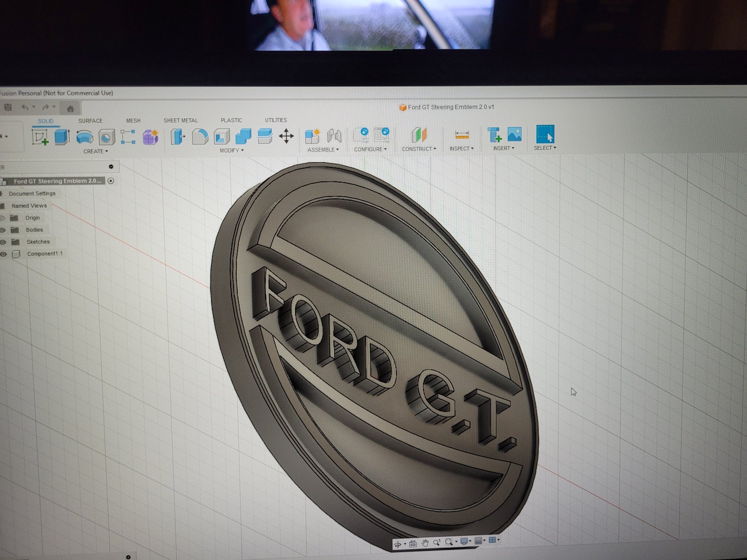The width and height of the screenshot is (747, 560).
Task: Select Named Views in browser
Action: point(29,206)
